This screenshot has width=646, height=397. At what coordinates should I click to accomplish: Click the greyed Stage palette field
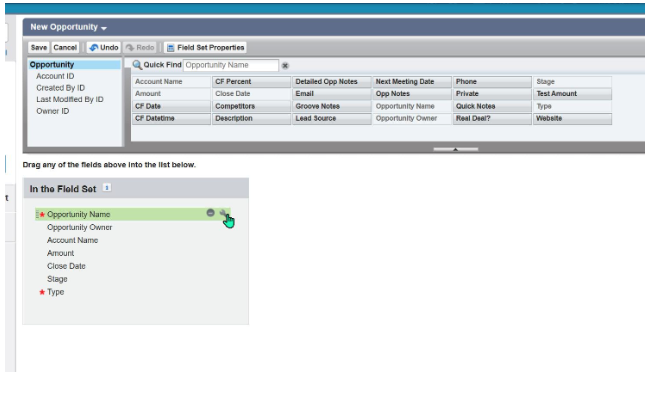pos(573,82)
